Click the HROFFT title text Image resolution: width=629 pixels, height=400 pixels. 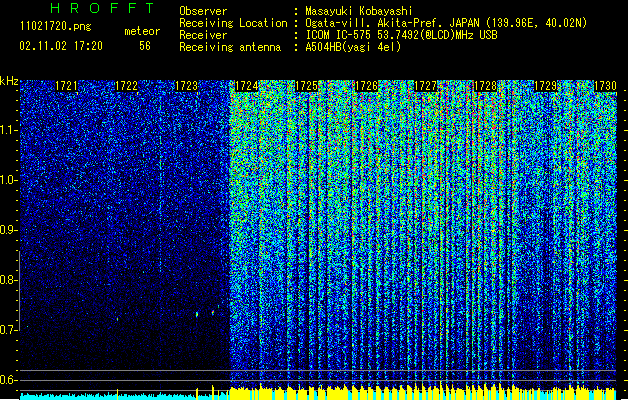tap(102, 8)
